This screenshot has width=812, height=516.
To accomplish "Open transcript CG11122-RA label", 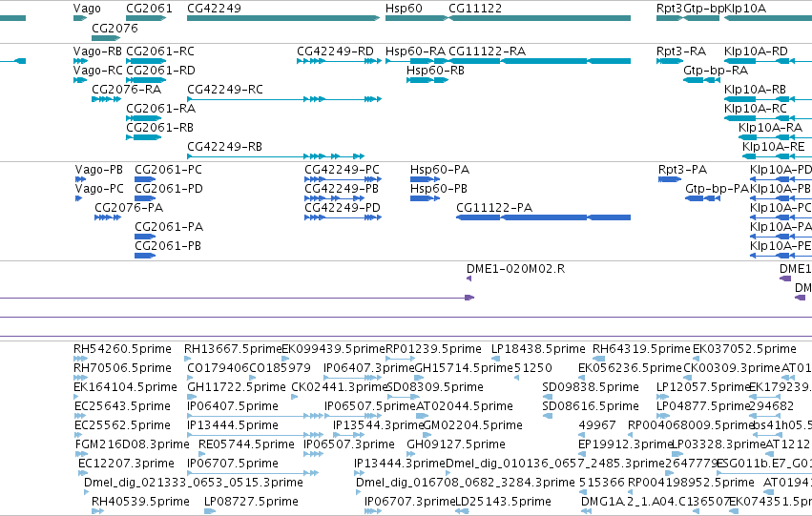I will (487, 52).
